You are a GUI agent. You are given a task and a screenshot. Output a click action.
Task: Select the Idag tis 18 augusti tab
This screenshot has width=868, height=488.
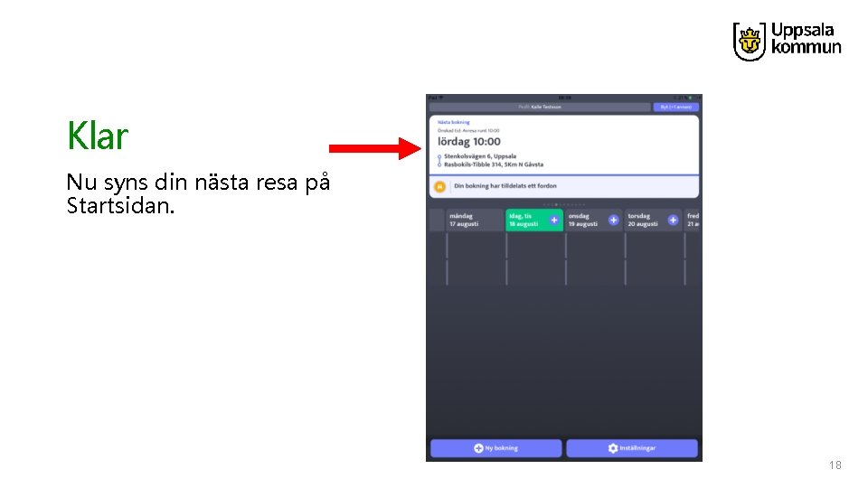(534, 221)
